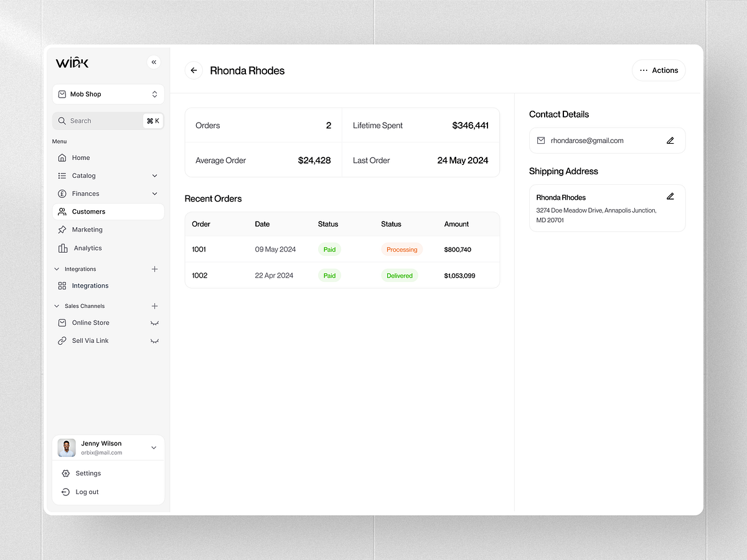This screenshot has width=747, height=560.
Task: Open the Catalog section icon
Action: [62, 175]
